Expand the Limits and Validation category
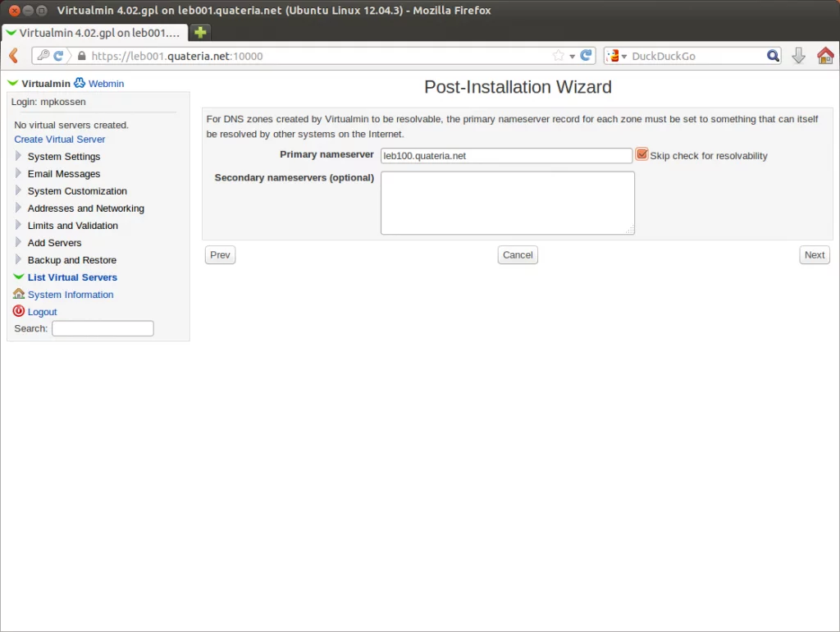 point(18,225)
